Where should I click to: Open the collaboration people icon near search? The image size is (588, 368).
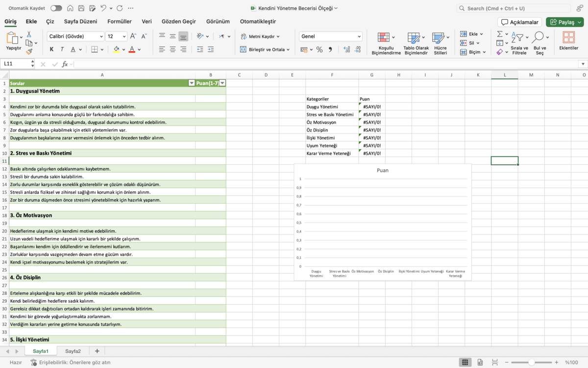tap(580, 8)
